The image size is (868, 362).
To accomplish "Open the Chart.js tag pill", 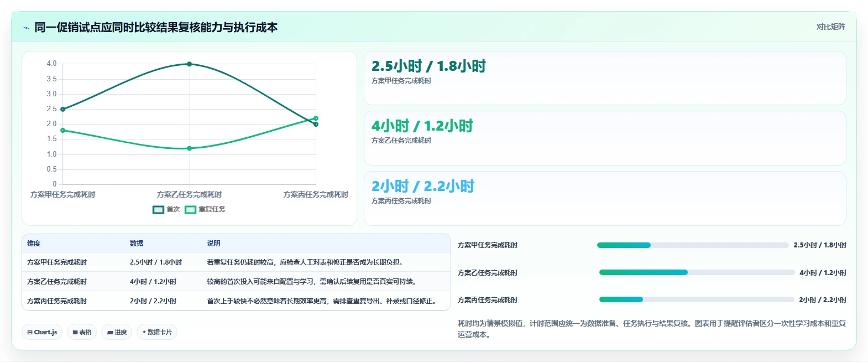I will 42,332.
